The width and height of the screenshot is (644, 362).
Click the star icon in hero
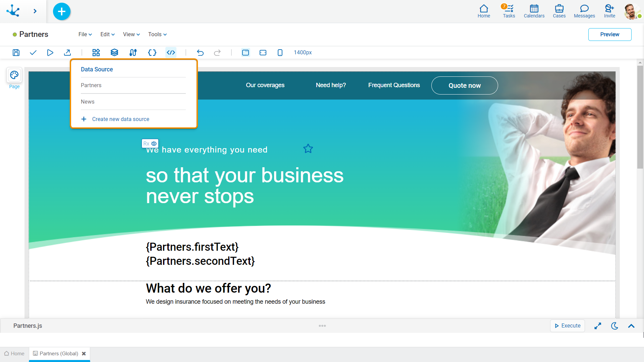tap(308, 148)
